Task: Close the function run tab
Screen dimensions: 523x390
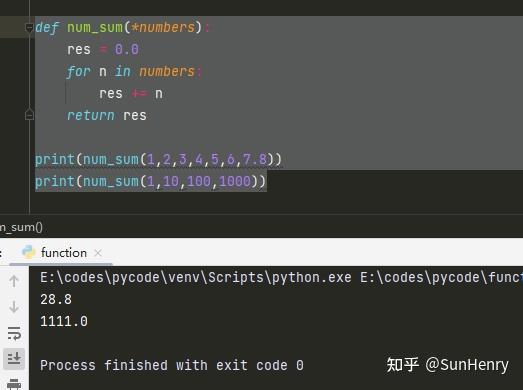Action: pyautogui.click(x=98, y=253)
